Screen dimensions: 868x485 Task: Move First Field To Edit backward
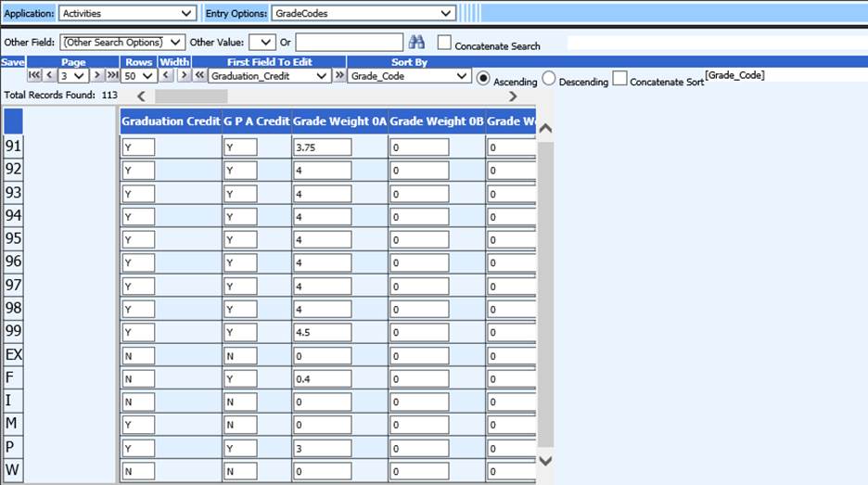(x=199, y=76)
